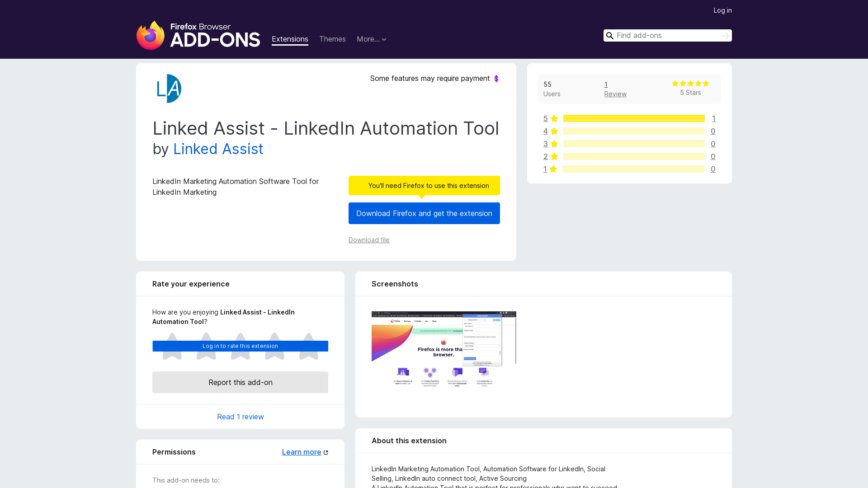Screen dimensions: 868x488
Task: Click the number 4 rating row label
Action: (x=546, y=131)
